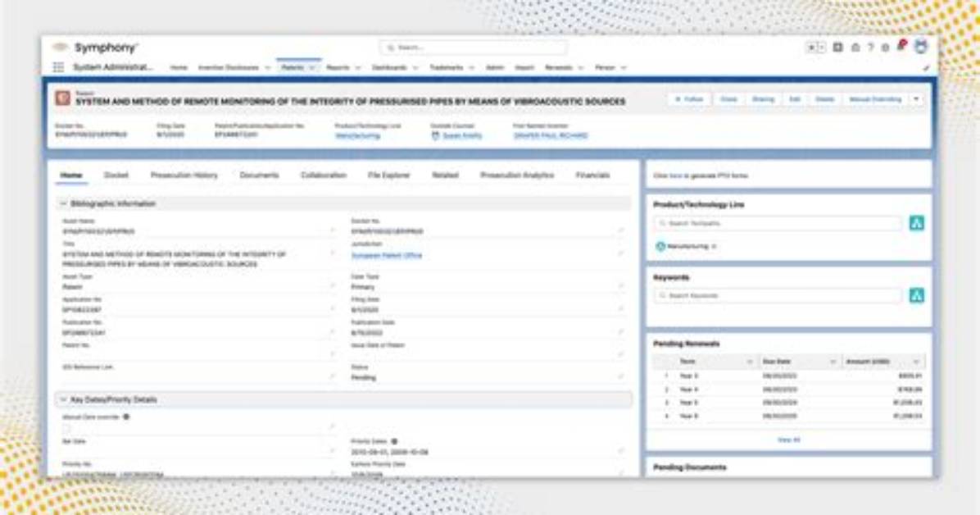Edit the Status field pencil icon

pos(620,376)
